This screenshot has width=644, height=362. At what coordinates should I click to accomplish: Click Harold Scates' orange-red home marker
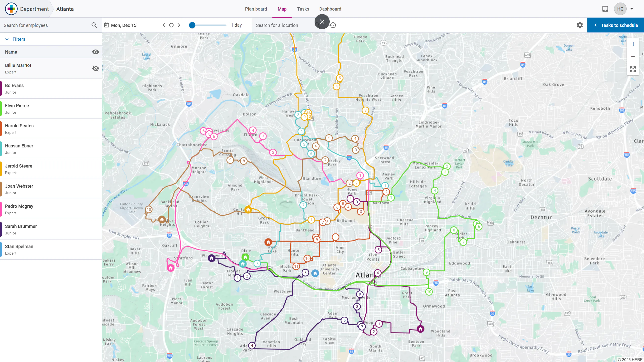(268, 242)
